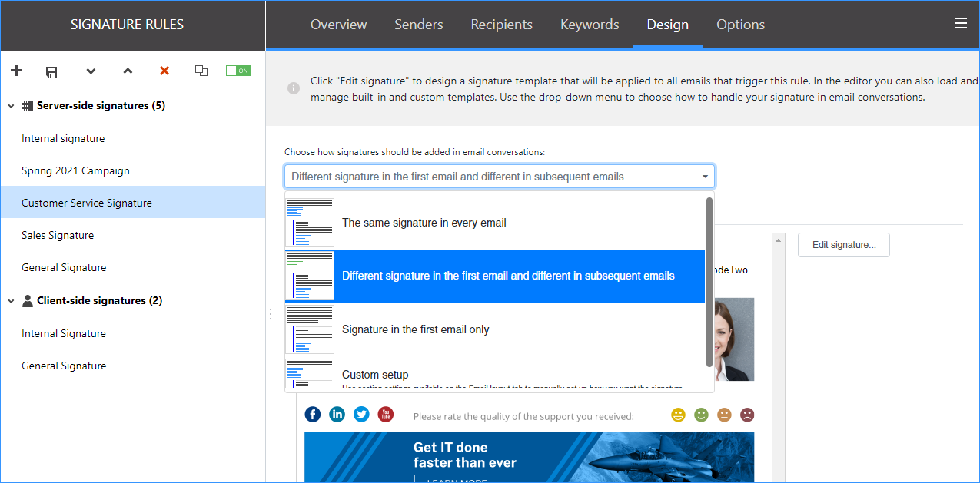Click the Edit signature button
This screenshot has height=483, width=980.
tap(844, 245)
